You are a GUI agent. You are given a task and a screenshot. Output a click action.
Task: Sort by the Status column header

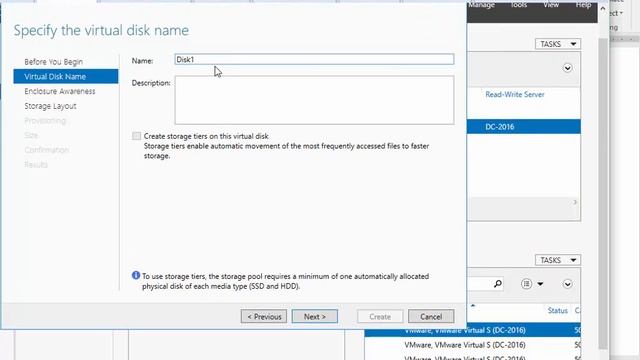[558, 311]
